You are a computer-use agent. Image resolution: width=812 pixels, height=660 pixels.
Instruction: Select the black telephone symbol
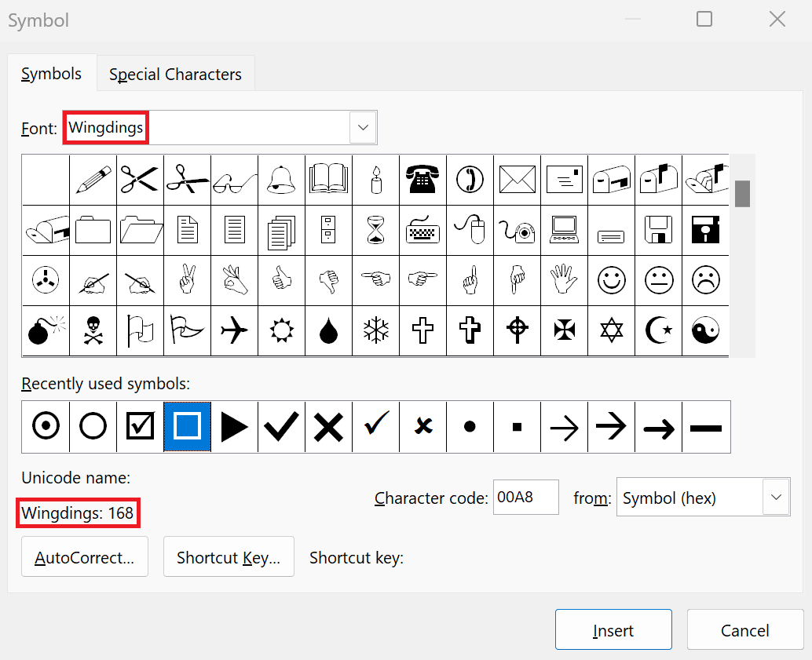coord(422,180)
